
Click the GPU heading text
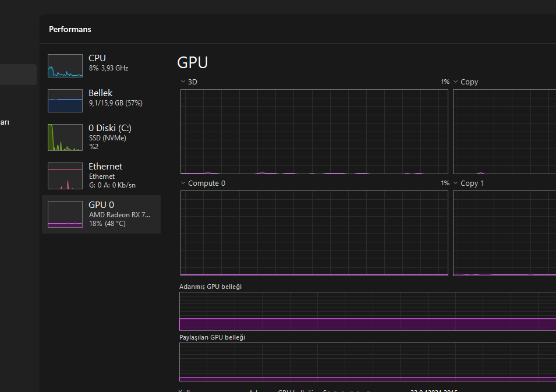193,62
